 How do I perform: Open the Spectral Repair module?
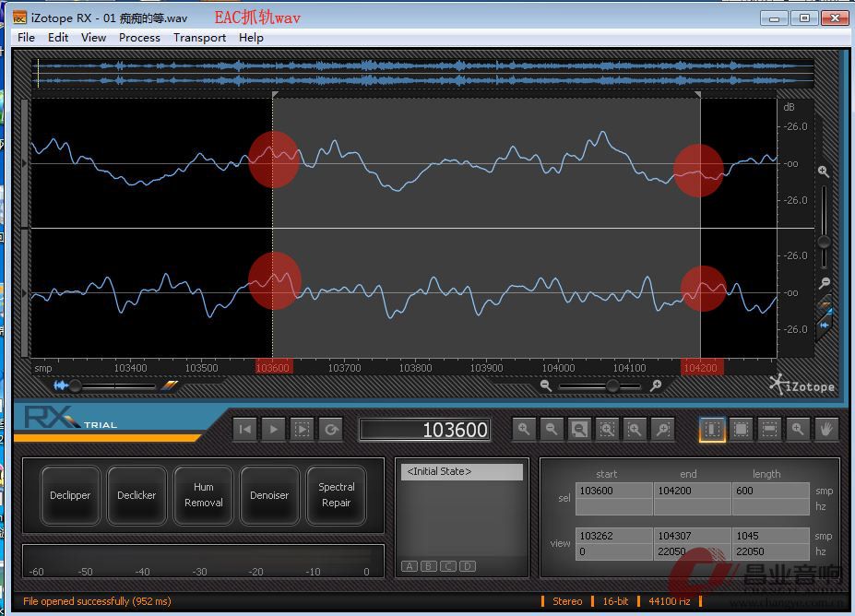click(336, 495)
